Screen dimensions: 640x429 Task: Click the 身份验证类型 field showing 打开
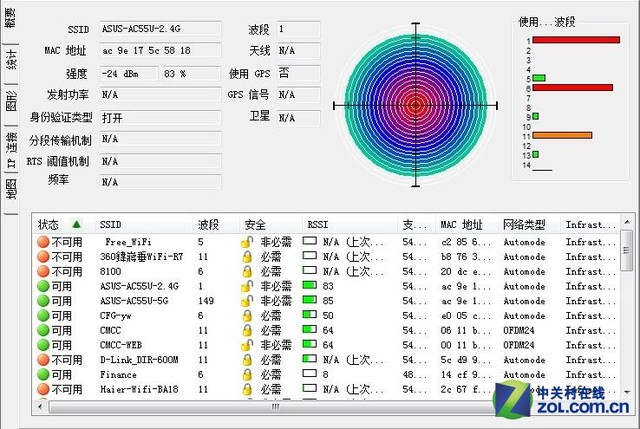(x=160, y=118)
